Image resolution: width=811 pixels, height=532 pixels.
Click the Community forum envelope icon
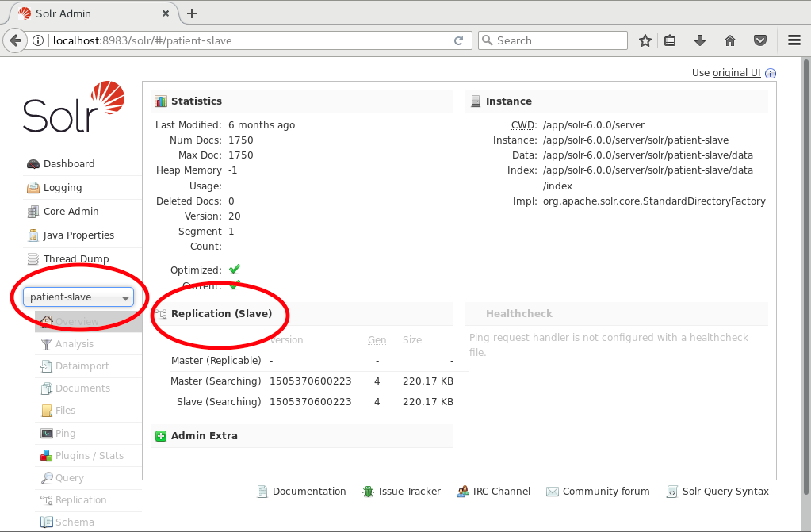(x=553, y=492)
